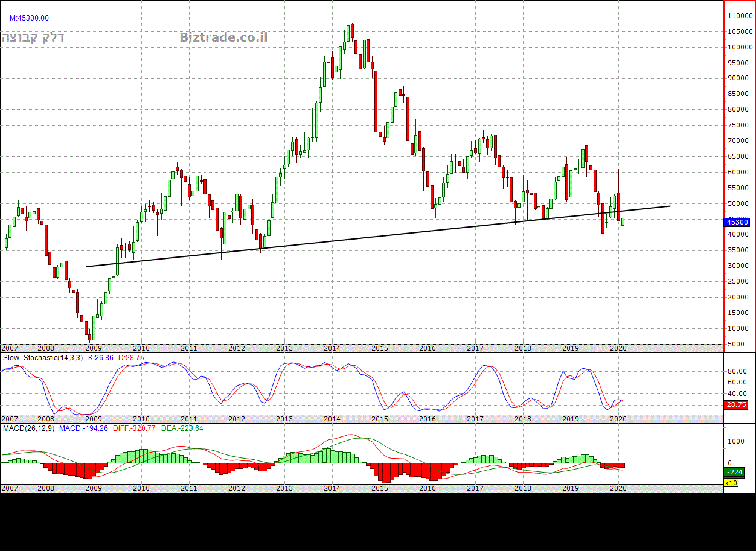The height and width of the screenshot is (551, 756).
Task: Click 2016 on the stochastic panel axis
Action: pos(427,419)
